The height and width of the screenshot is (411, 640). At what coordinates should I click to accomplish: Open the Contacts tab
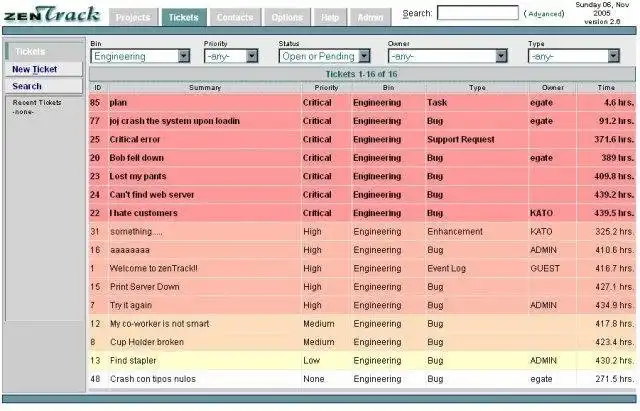(x=235, y=18)
